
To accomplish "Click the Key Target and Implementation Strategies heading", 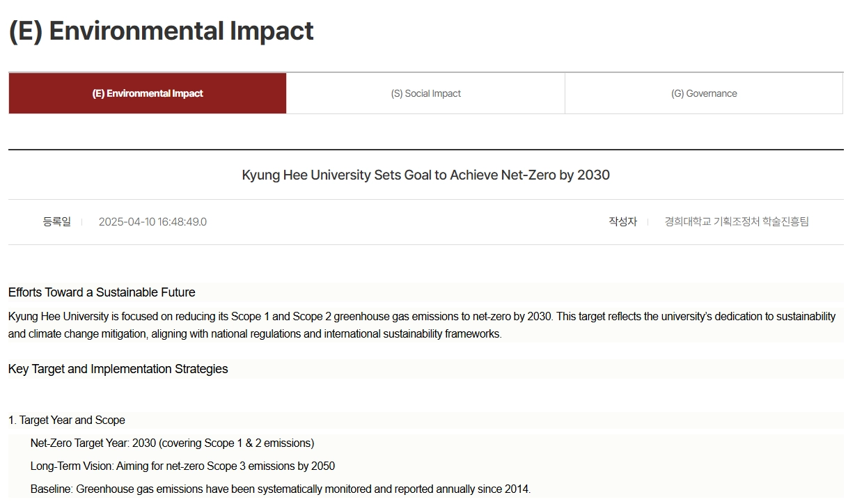I will (118, 369).
